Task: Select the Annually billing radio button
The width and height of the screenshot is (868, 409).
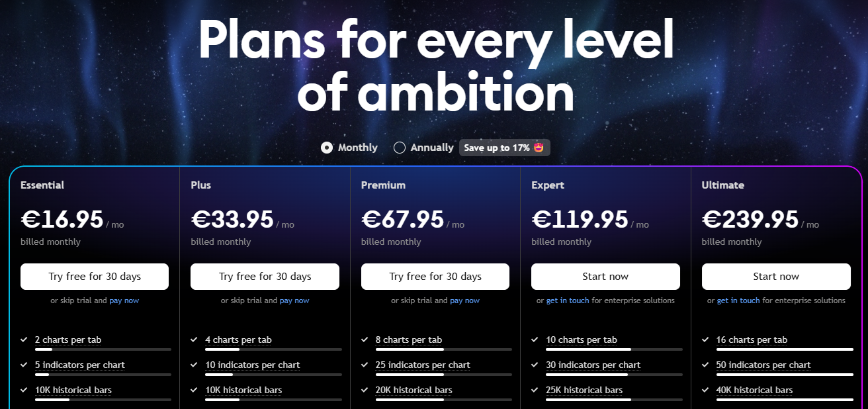Action: pyautogui.click(x=400, y=148)
